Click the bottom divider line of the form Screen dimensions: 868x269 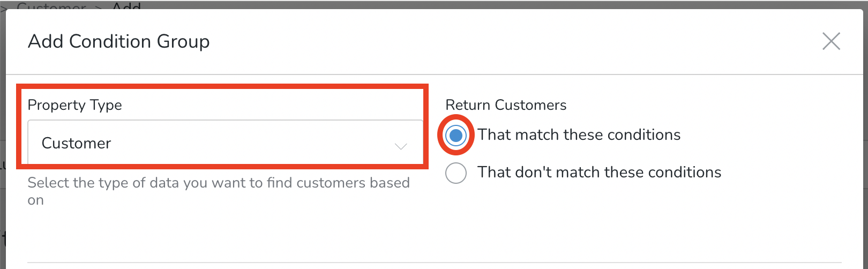[434, 263]
